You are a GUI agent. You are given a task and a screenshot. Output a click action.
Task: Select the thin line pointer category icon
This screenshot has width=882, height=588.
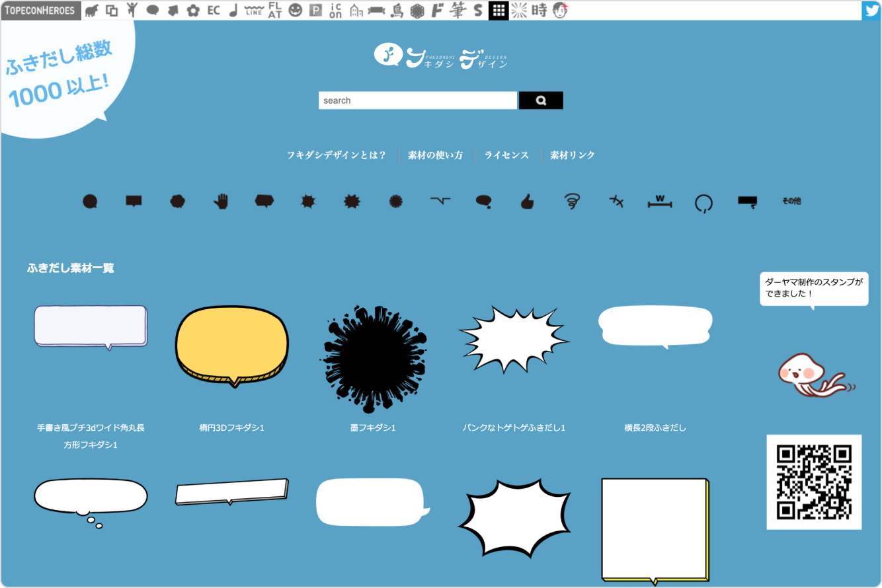pyautogui.click(x=440, y=201)
